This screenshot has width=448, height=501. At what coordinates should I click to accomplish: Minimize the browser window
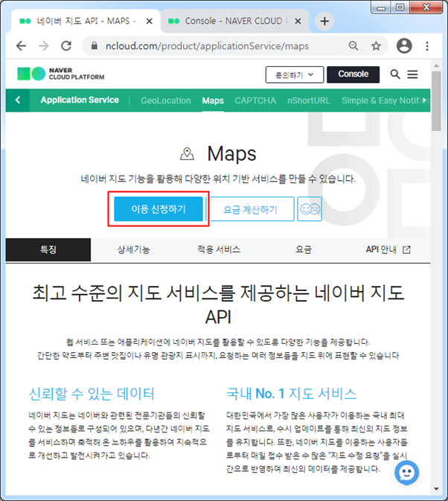(x=381, y=7)
